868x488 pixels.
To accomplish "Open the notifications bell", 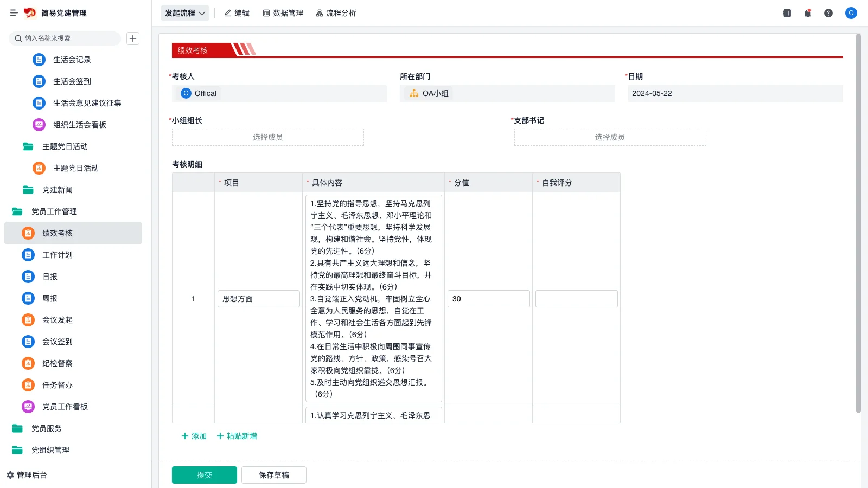I will (x=808, y=13).
